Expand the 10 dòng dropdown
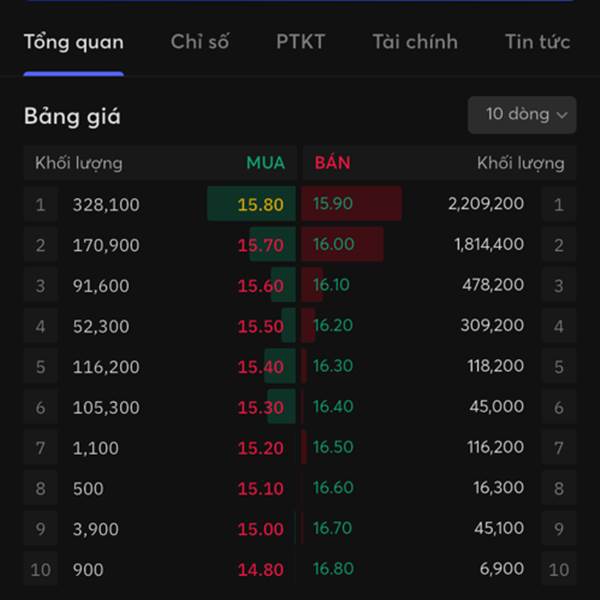The image size is (600, 600). point(522,115)
